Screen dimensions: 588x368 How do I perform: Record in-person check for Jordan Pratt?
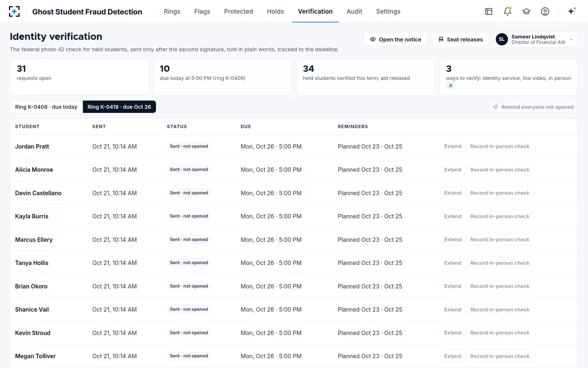click(500, 146)
